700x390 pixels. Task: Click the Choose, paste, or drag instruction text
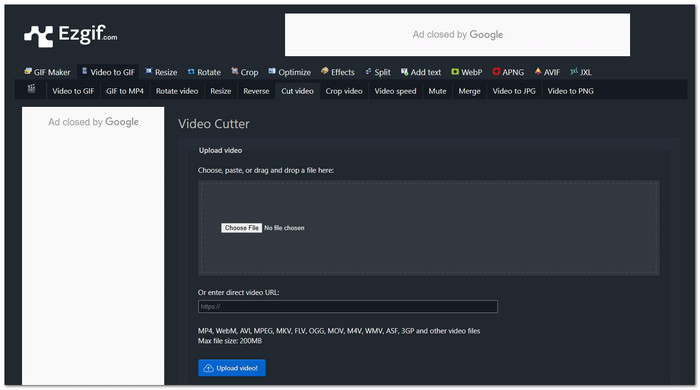pyautogui.click(x=266, y=170)
